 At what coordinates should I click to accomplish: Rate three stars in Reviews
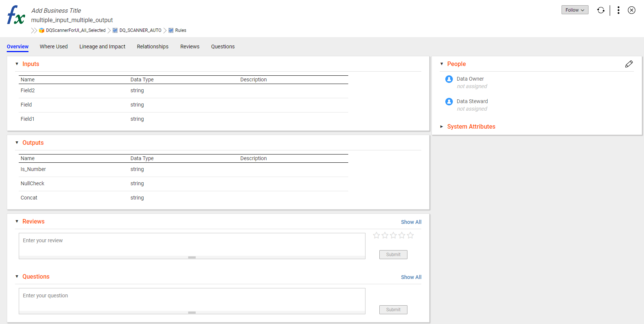[393, 235]
